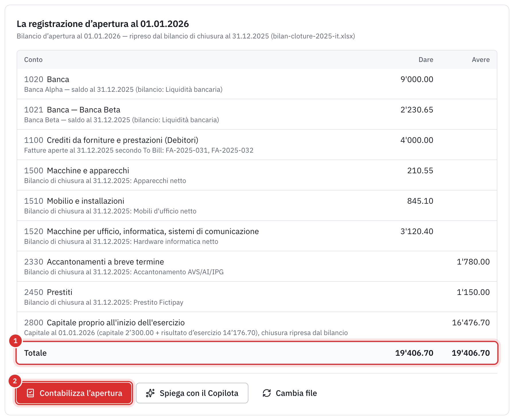Click the 845.10 debit amount
The height and width of the screenshot is (420, 514).
point(420,201)
